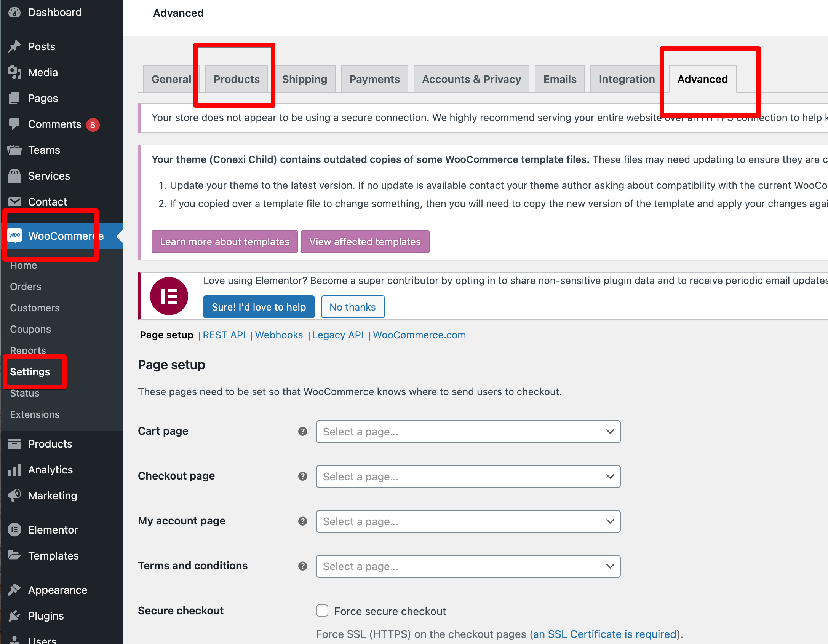Viewport: 828px width, 644px height.
Task: Click the Marketing megaphone icon
Action: (x=14, y=496)
